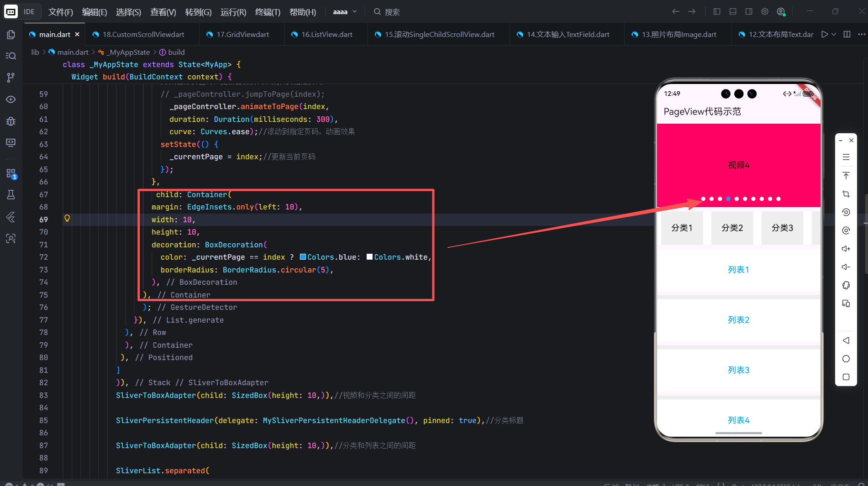Viewport: 868px width, 486px height.
Task: Open the 选择(S) menu
Action: (x=128, y=12)
